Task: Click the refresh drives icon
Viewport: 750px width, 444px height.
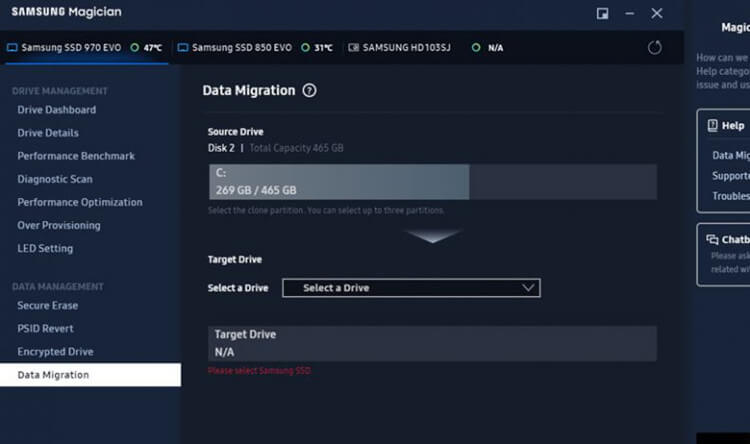Action: [x=654, y=47]
